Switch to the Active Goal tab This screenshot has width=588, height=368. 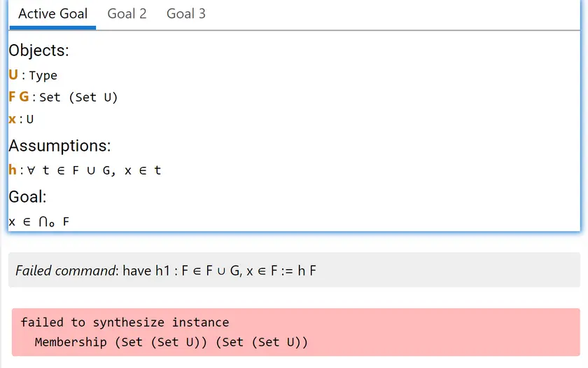(53, 14)
